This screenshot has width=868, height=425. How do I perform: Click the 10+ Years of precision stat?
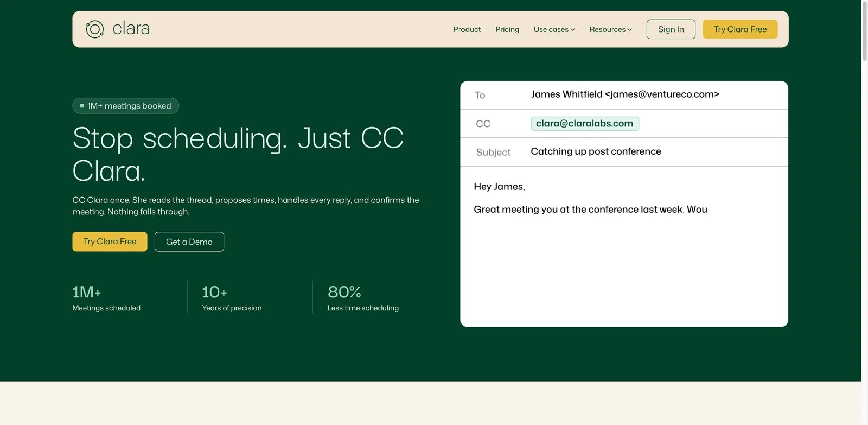[x=232, y=298]
